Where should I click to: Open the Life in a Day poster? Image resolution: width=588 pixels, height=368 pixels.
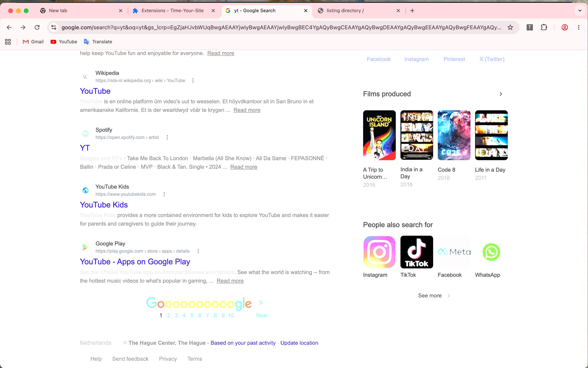click(491, 135)
